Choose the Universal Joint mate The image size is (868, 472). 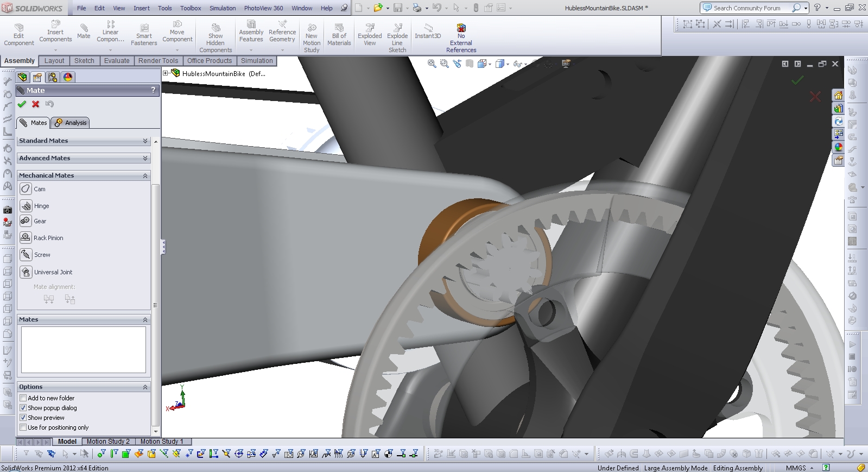(26, 272)
